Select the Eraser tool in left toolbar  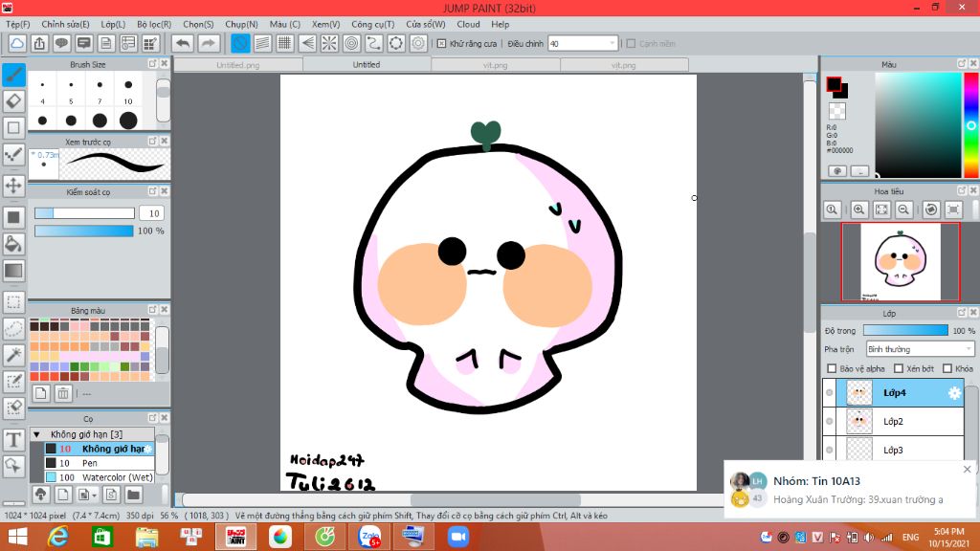(x=13, y=100)
